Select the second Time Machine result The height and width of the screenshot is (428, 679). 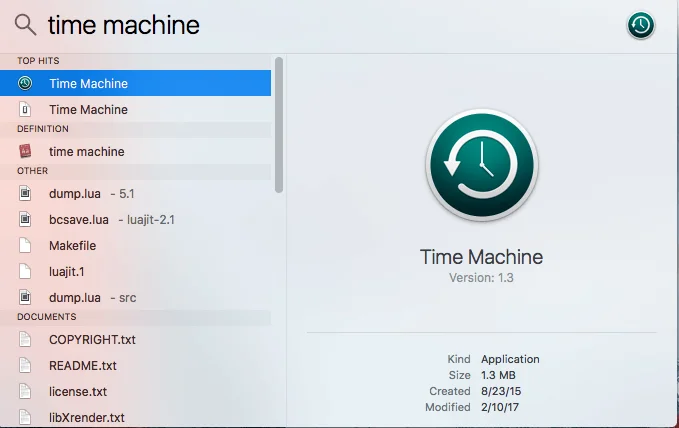pos(88,110)
